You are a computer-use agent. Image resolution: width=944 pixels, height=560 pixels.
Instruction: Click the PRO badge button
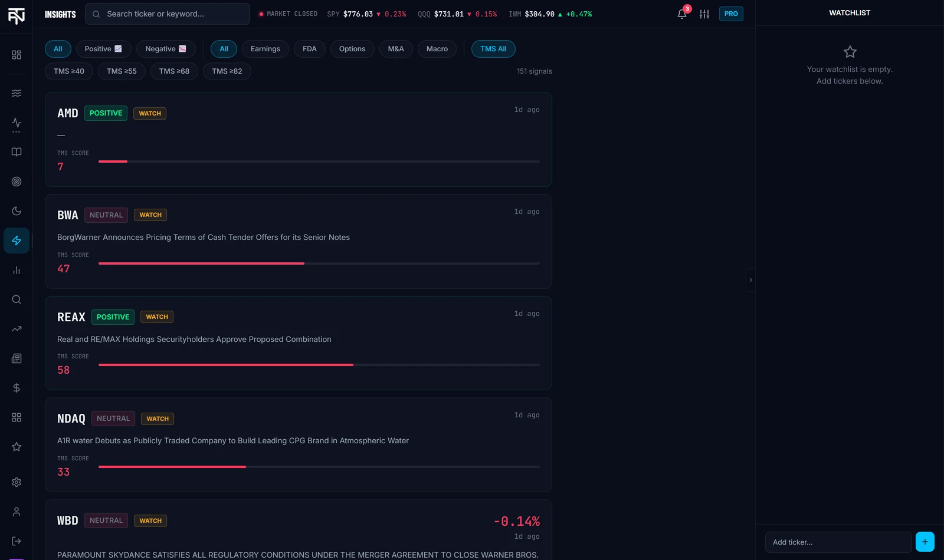731,14
